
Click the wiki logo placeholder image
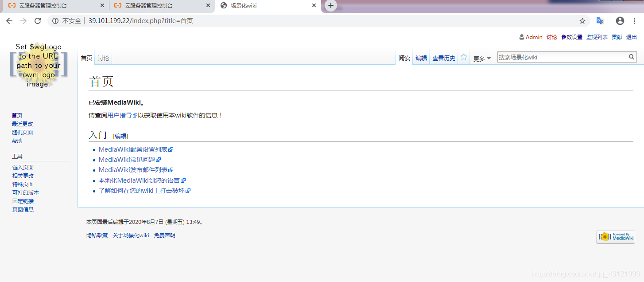point(39,65)
